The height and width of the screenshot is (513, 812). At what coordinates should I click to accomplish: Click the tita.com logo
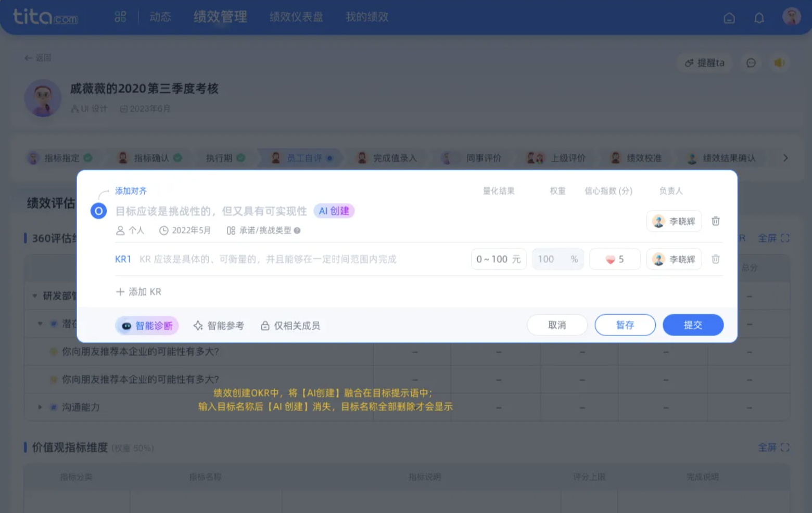(45, 17)
